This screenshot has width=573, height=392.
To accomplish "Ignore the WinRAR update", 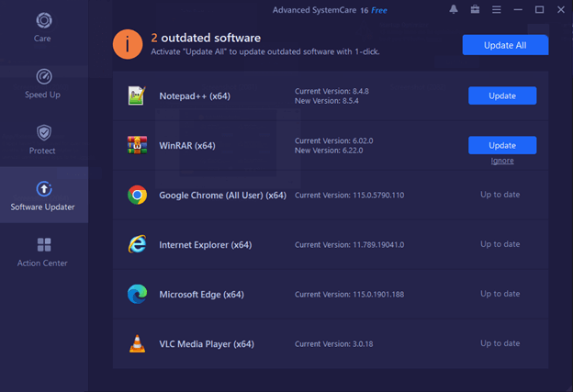I will pos(501,161).
